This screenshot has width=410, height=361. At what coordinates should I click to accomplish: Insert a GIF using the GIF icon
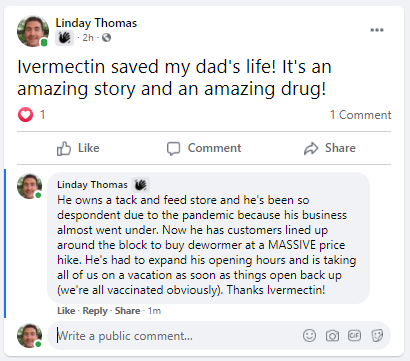click(x=354, y=335)
